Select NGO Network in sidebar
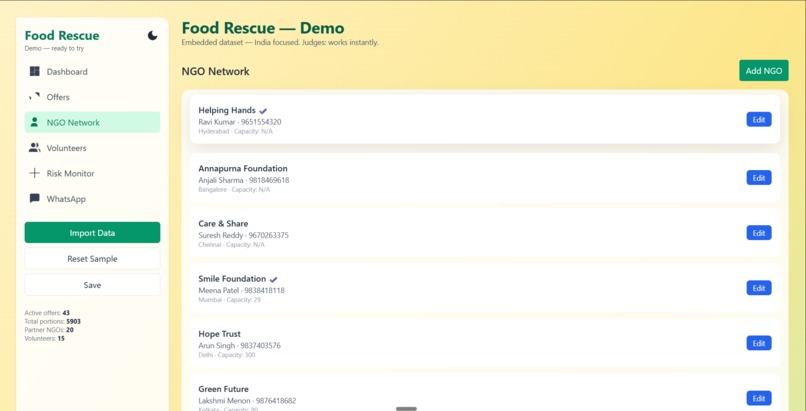This screenshot has width=806, height=411. 92,122
